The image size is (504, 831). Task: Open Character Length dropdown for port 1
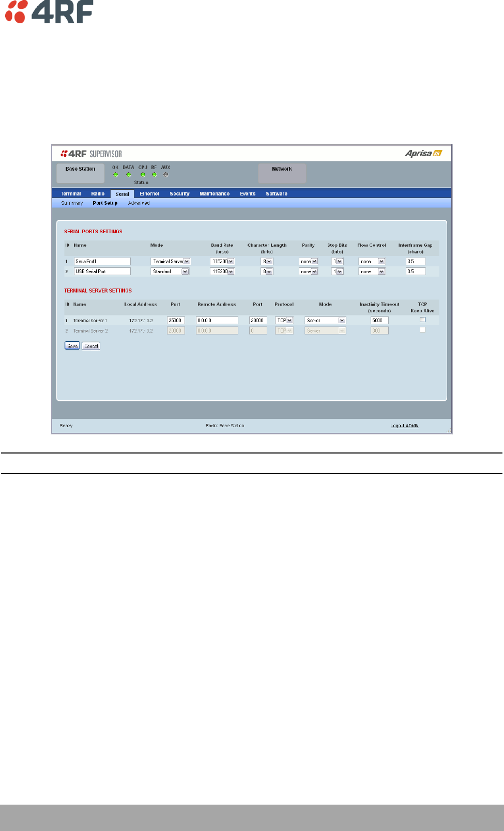[x=267, y=262]
